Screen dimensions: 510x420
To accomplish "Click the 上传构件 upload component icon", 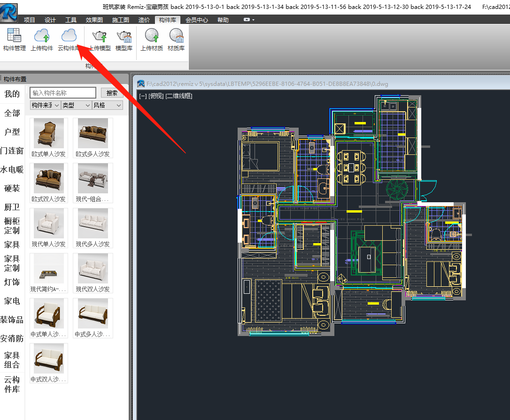I will 42,40.
